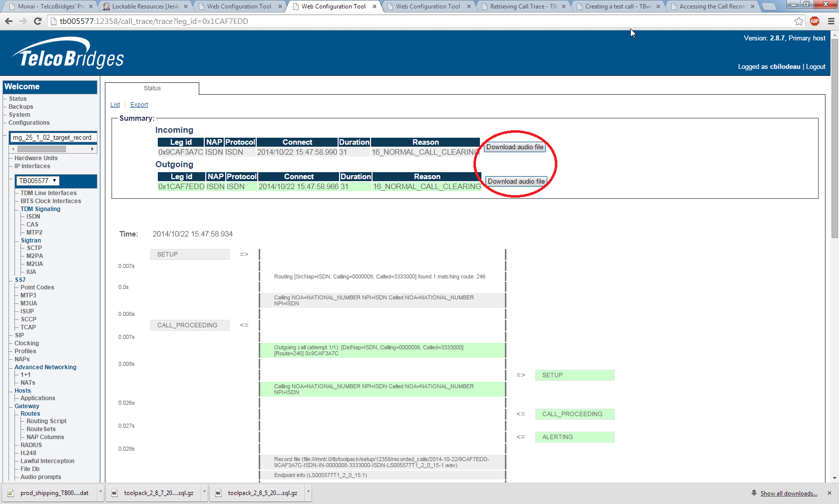Select the Status tab
Viewport: 839px width, 504px height.
(x=152, y=88)
